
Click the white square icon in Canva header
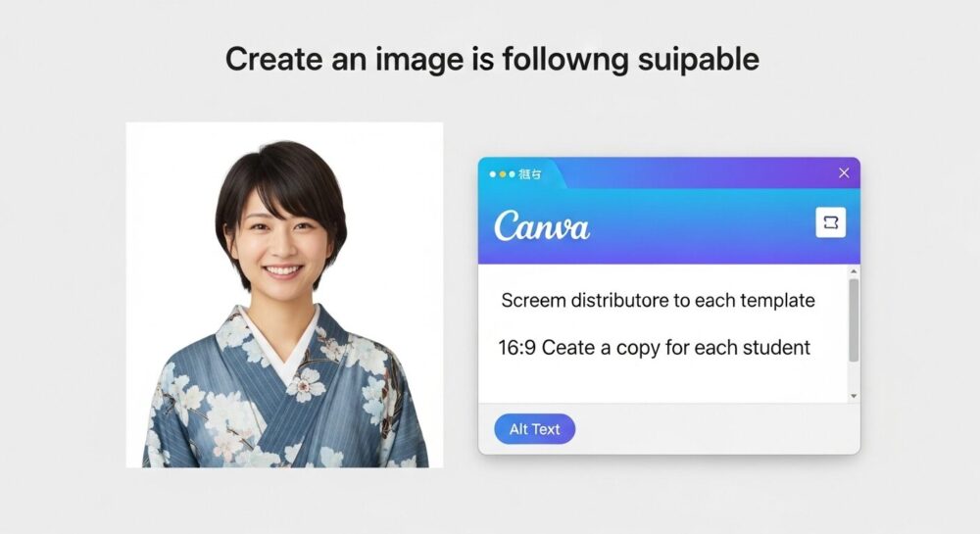830,222
